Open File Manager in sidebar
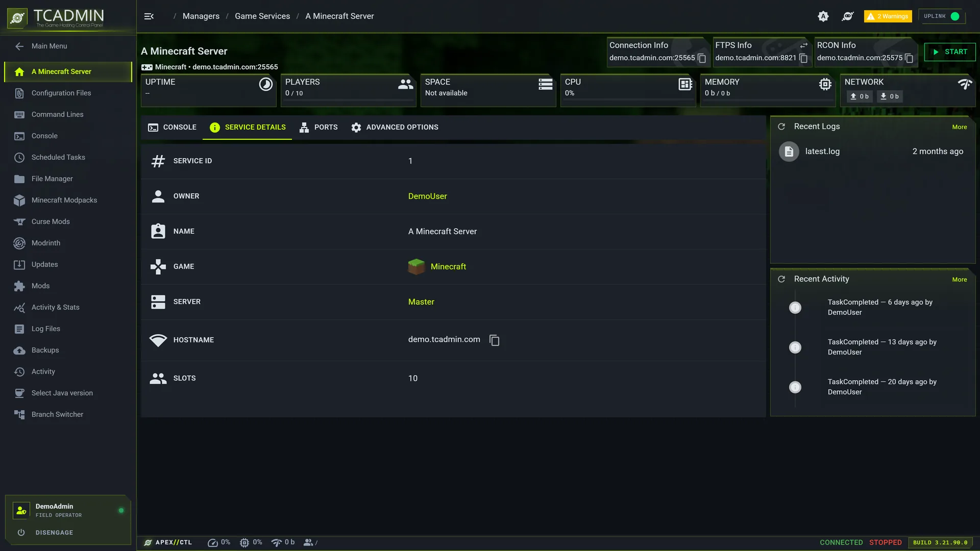 [x=68, y=179]
